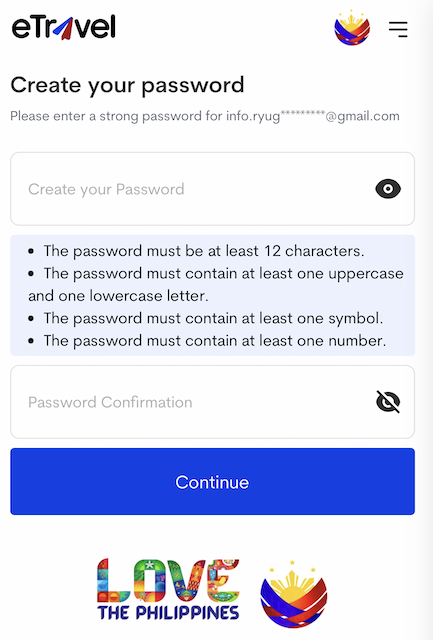Show confirmation password using crossed-eye icon

pos(388,402)
